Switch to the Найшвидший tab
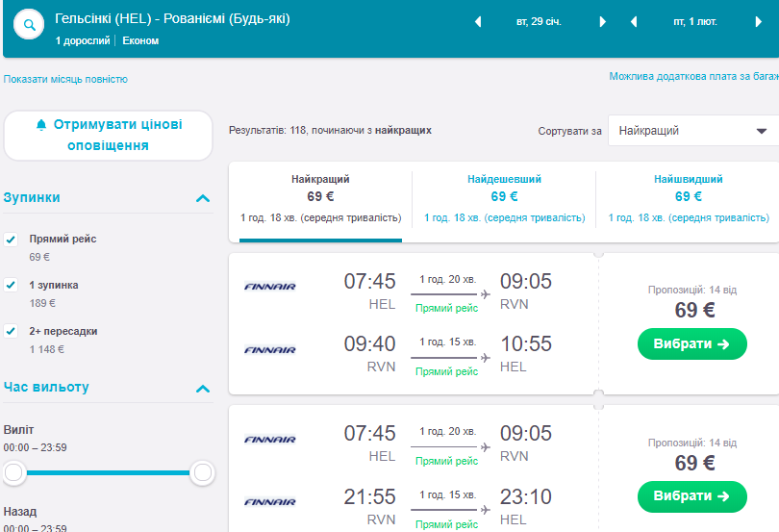The width and height of the screenshot is (779, 532). pos(688,197)
